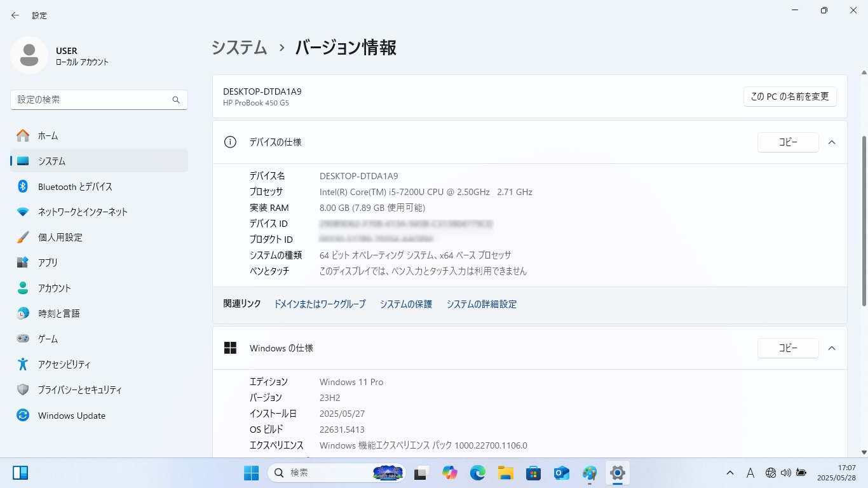Image resolution: width=868 pixels, height=488 pixels.
Task: Open ドメインまたはワークグループ link
Action: (320, 304)
